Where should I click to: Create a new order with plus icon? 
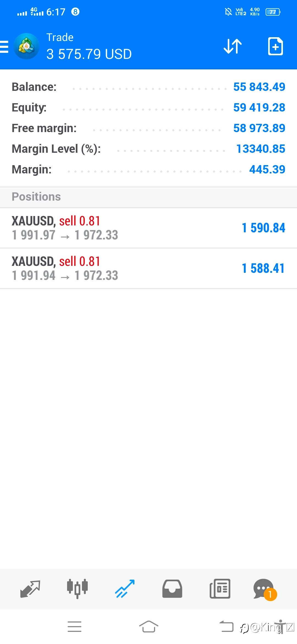(275, 46)
